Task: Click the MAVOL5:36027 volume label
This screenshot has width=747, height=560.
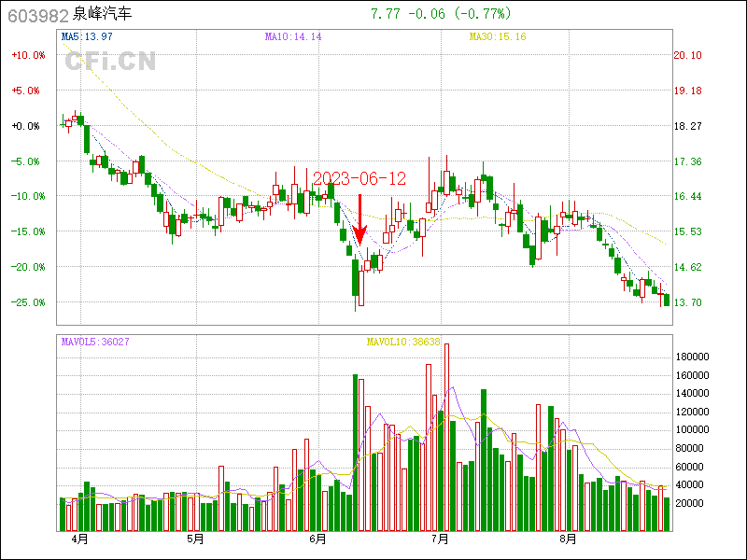Action: (94, 342)
